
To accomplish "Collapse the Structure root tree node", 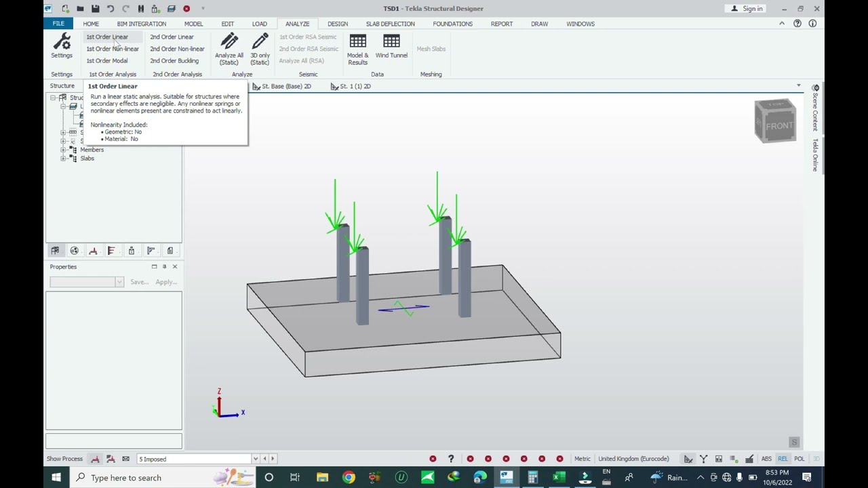I will point(53,98).
